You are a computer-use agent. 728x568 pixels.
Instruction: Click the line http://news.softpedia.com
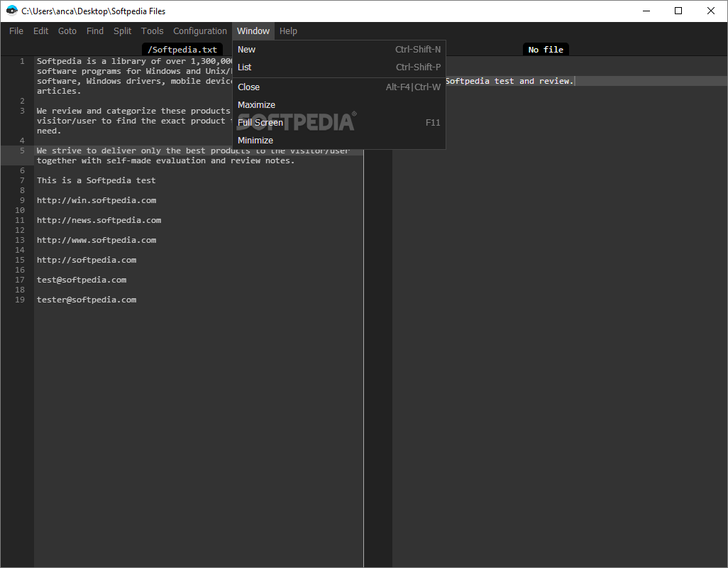point(99,220)
